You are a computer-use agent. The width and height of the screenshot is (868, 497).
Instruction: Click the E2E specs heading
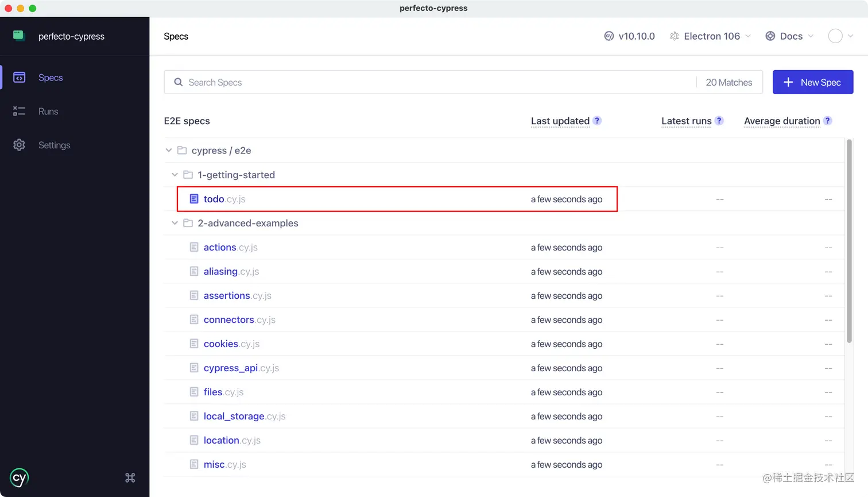[187, 121]
